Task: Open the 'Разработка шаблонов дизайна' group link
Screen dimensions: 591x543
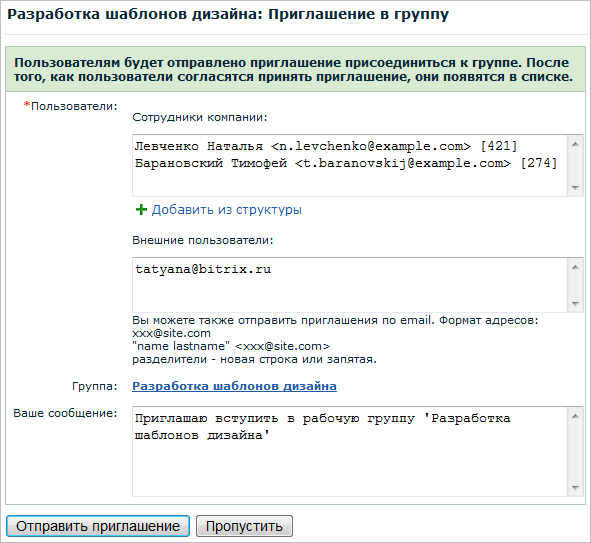Action: click(234, 386)
